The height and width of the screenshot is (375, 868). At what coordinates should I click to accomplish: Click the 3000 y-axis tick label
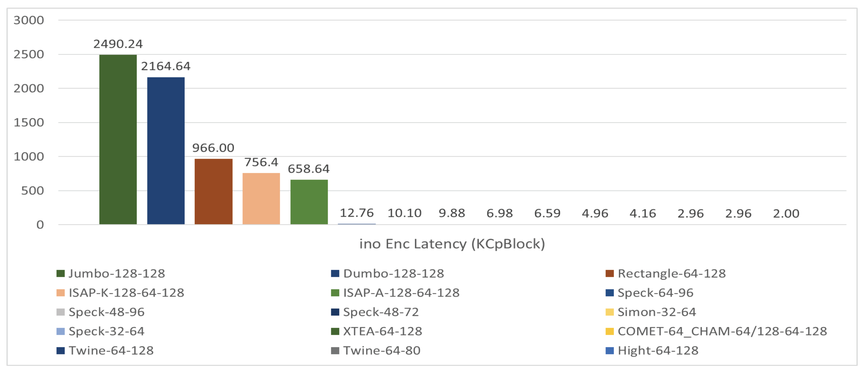29,20
